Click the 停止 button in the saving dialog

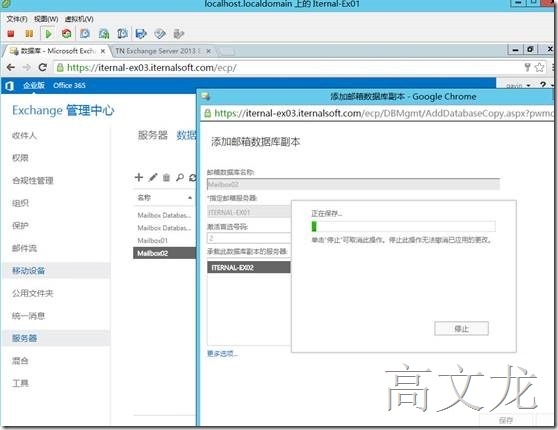pos(461,329)
